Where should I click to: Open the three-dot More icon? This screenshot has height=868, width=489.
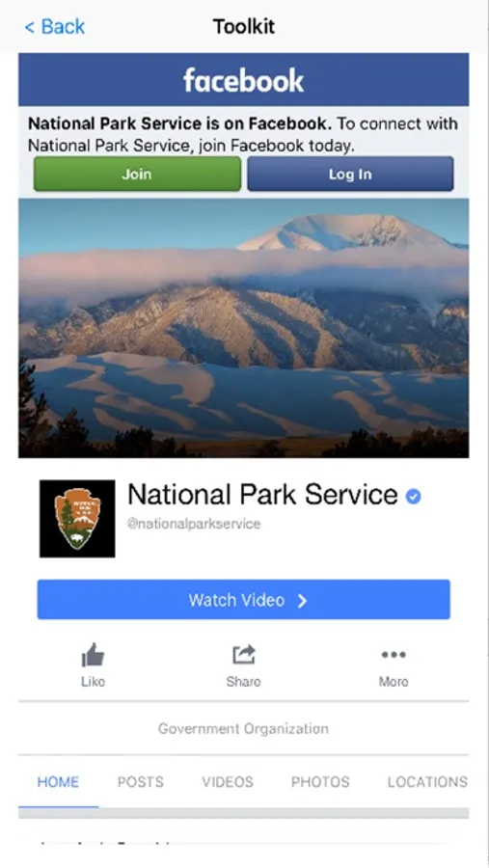point(394,655)
